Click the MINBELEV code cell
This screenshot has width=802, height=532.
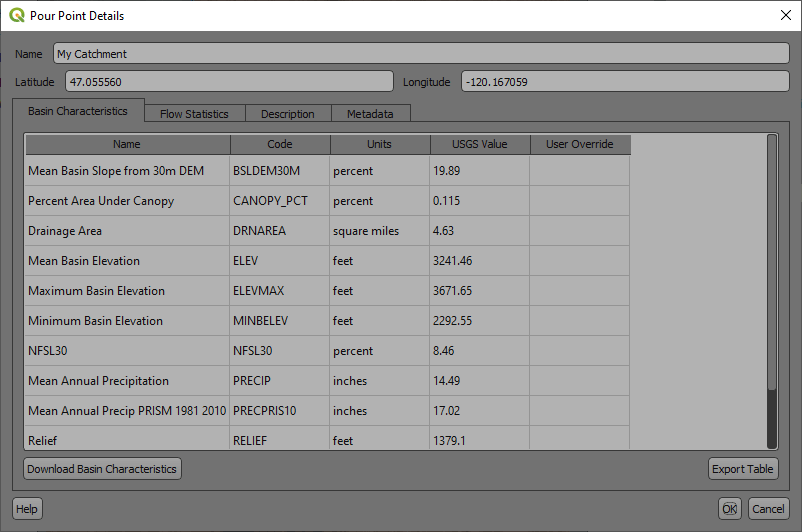coord(280,321)
